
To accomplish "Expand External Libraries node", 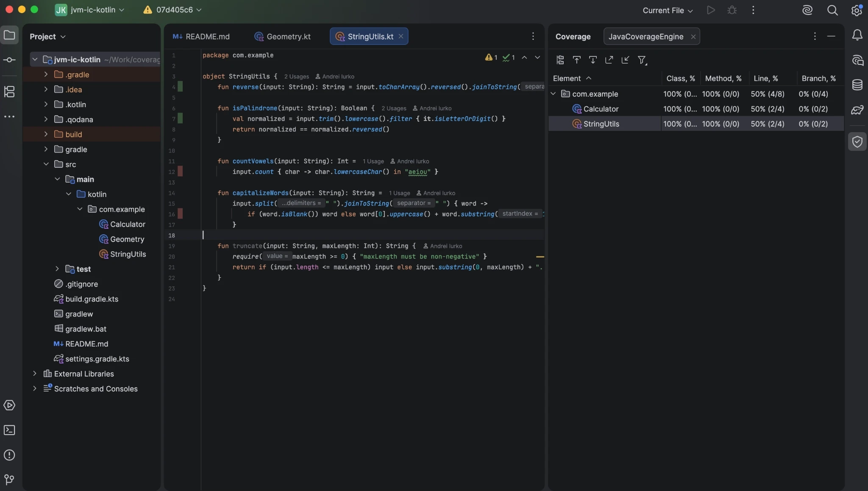I will coord(35,374).
